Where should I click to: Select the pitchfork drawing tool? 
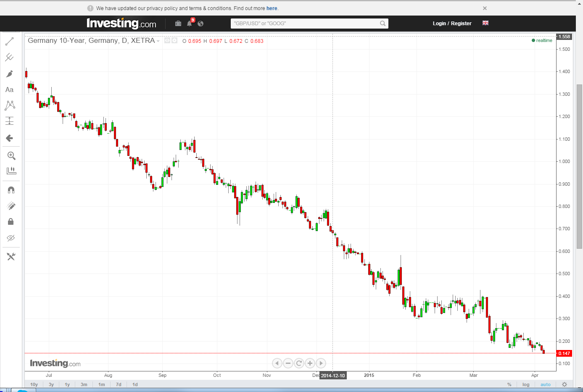[x=9, y=58]
